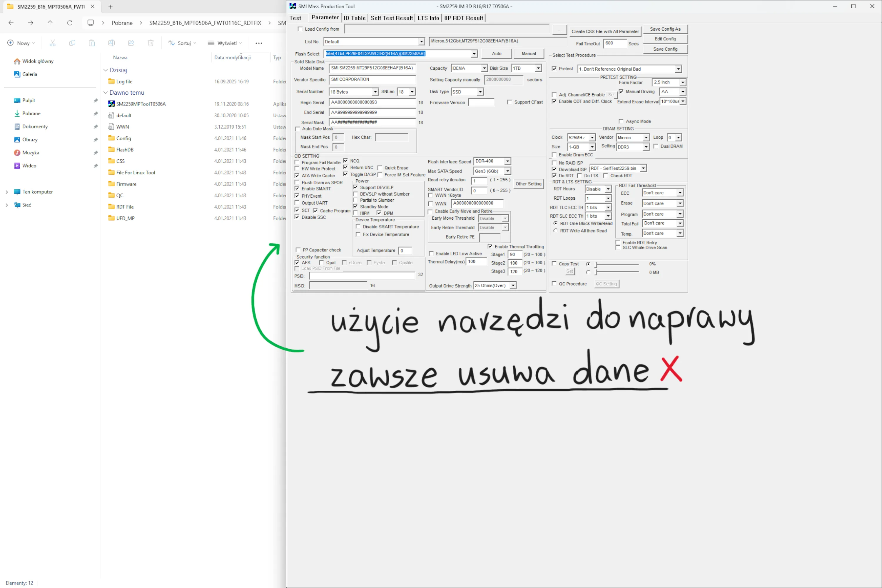Click the Model Name input field
The width and height of the screenshot is (882, 588).
[372, 68]
